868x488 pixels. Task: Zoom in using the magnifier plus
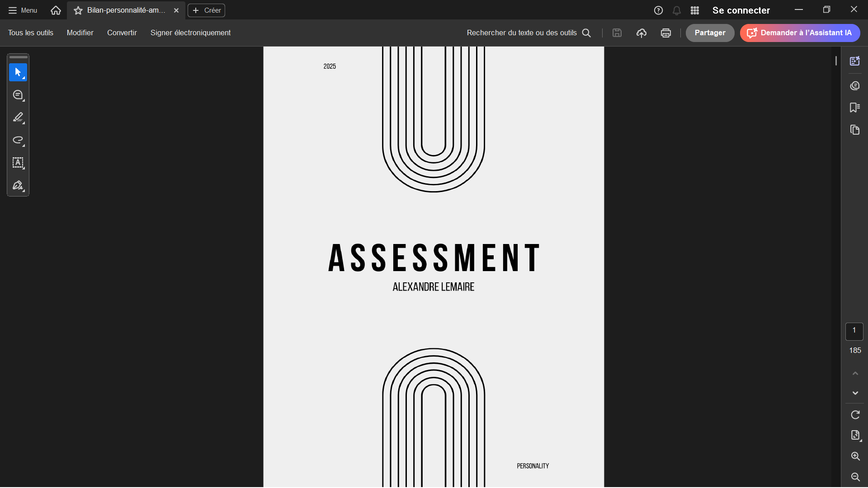click(855, 456)
